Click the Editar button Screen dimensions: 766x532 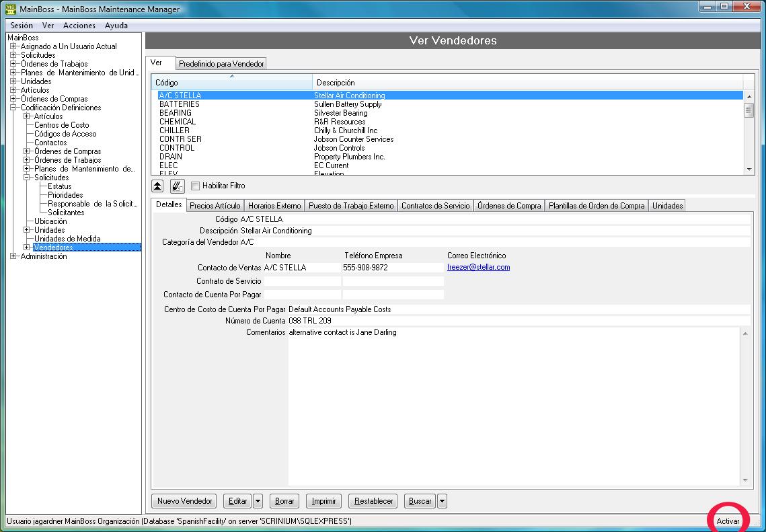coord(238,501)
